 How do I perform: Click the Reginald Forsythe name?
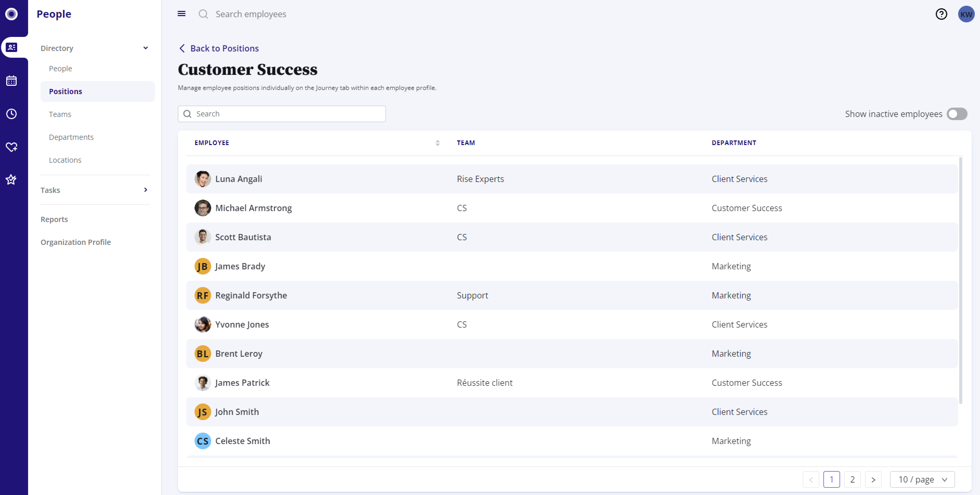(x=251, y=295)
